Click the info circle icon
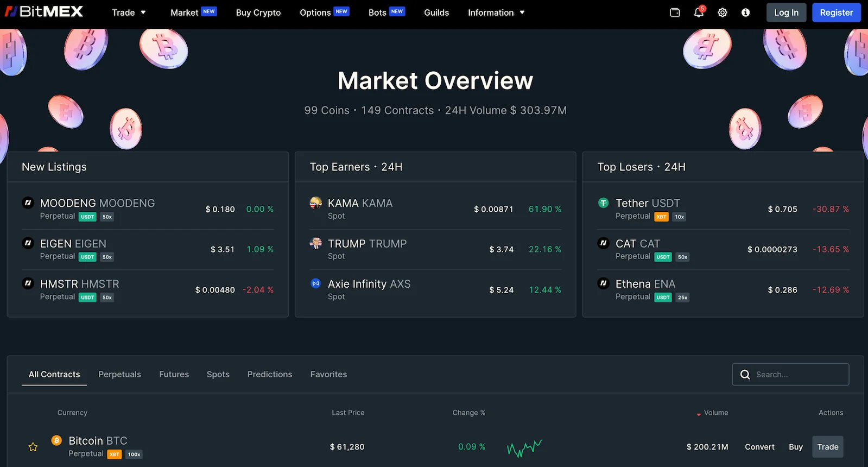868x467 pixels. (x=746, y=12)
